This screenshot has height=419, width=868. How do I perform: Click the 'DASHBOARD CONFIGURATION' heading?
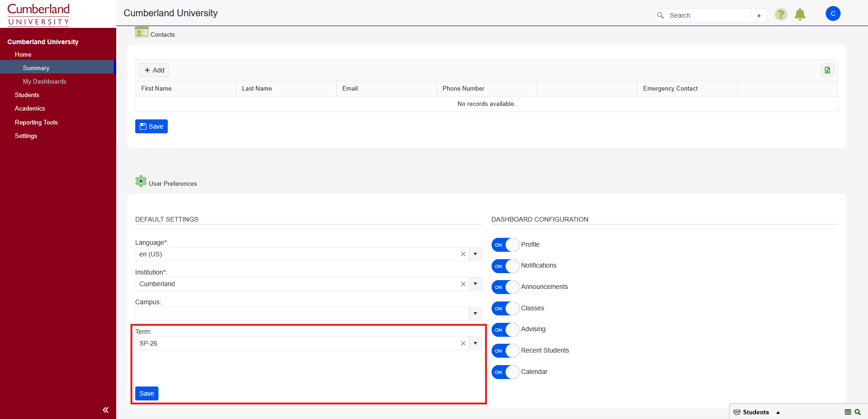tap(540, 219)
